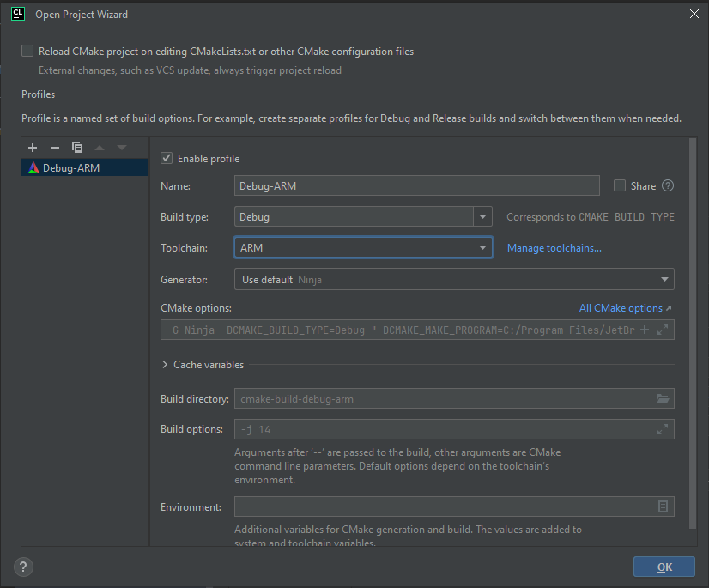Screen dimensions: 709x588
Task: Copy the selected profile
Action: pos(77,148)
